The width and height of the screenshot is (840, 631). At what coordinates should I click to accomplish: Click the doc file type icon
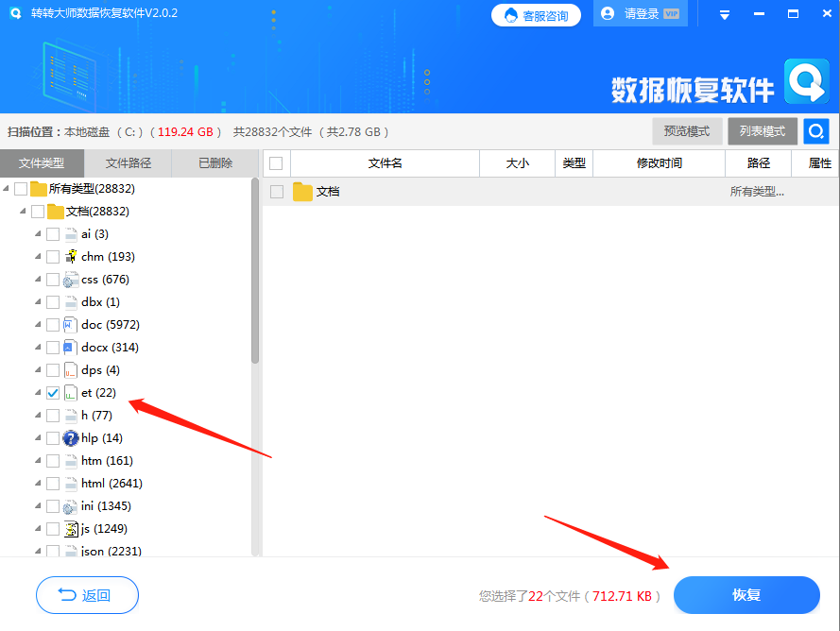coord(69,324)
